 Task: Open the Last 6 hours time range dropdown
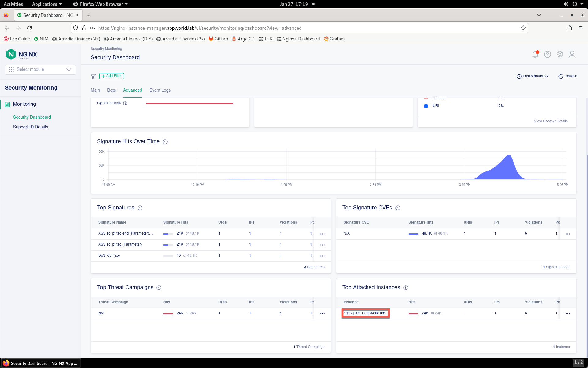[x=533, y=76]
